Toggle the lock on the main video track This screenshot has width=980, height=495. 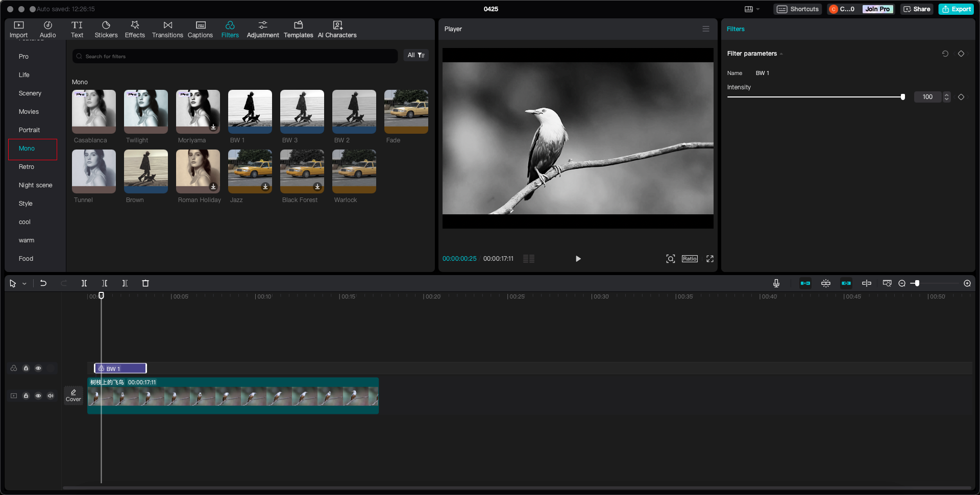coord(26,396)
